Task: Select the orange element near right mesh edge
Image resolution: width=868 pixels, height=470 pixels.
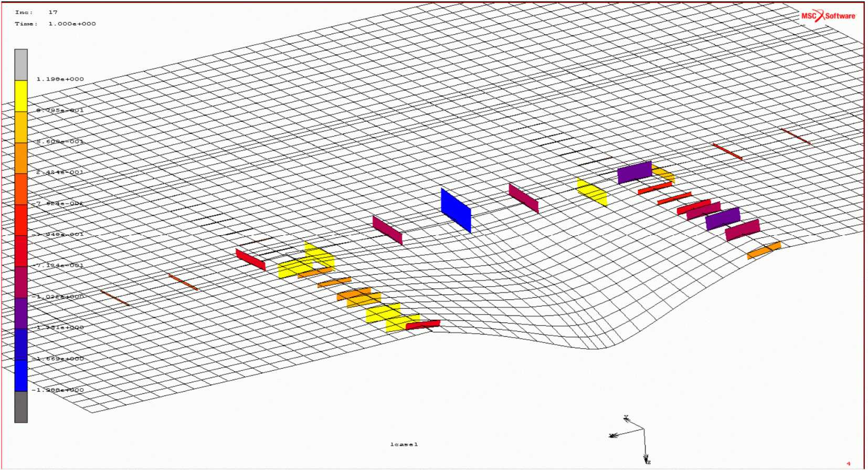Action: tap(764, 250)
